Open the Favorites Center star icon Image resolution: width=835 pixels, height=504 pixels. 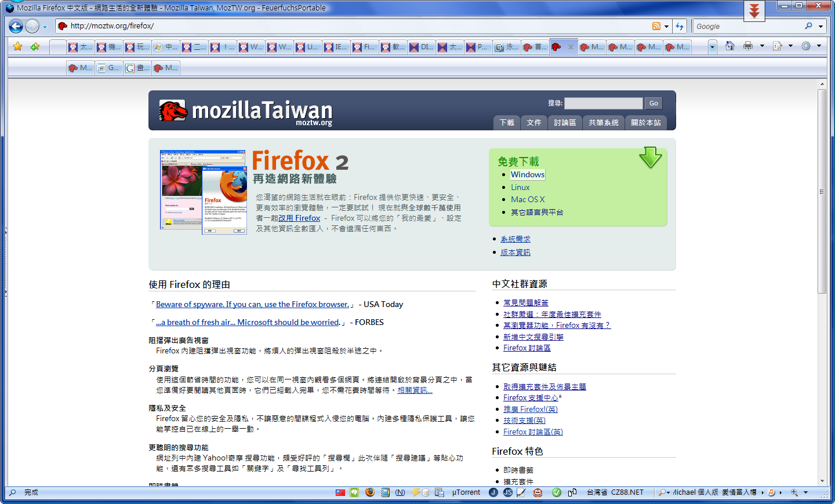pyautogui.click(x=18, y=46)
